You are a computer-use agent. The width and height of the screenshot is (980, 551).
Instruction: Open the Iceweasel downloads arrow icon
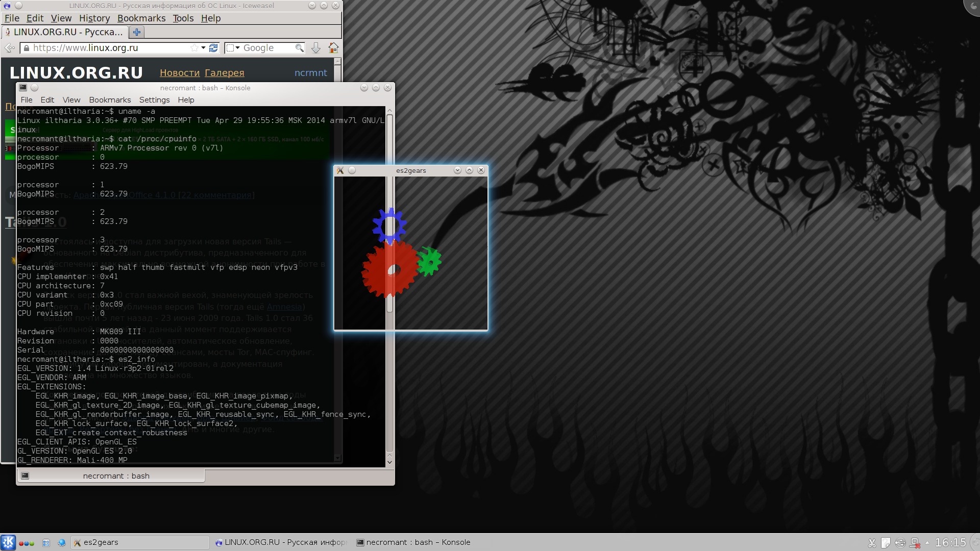click(316, 48)
